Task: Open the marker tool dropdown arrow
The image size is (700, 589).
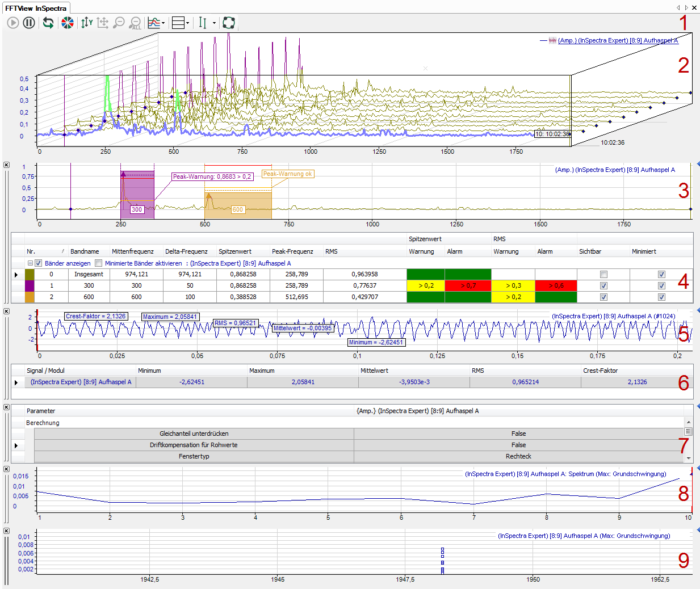Action: pyautogui.click(x=214, y=23)
